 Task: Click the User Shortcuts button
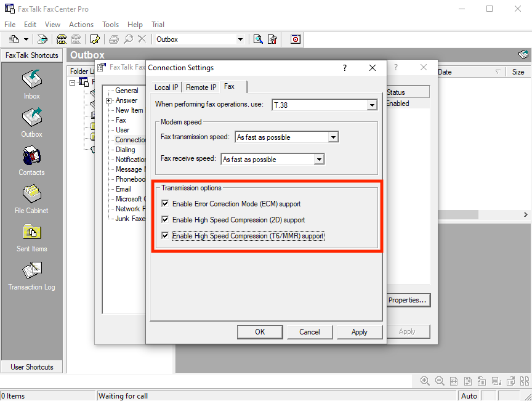[x=32, y=367]
